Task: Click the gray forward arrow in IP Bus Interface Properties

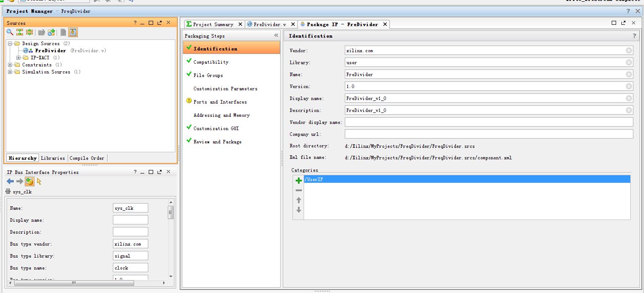Action: (x=19, y=181)
